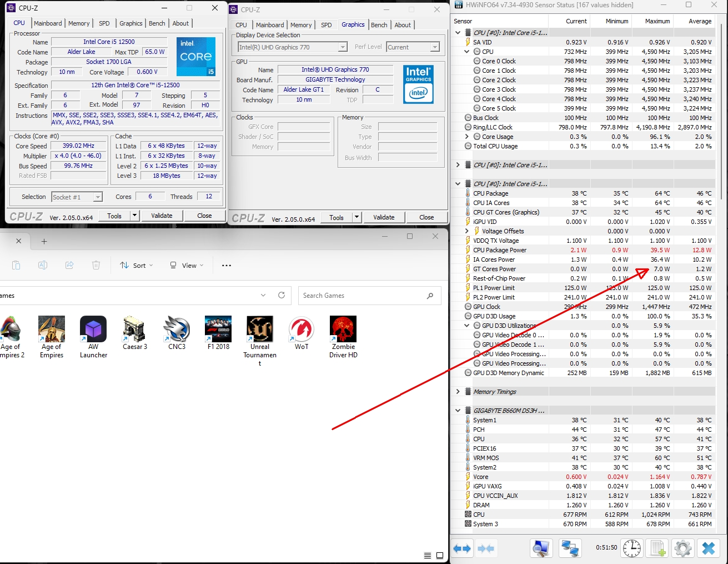Open the Age of Empires shortcut
728x564 pixels.
pos(52,337)
